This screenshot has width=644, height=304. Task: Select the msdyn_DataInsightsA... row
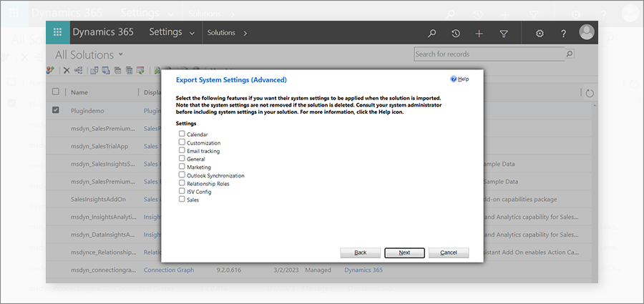click(102, 235)
